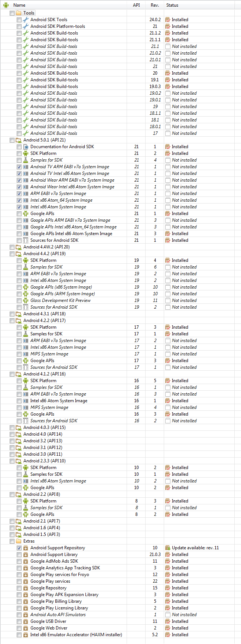Viewport: 241px width, 644px height.
Task: Click the Google Web Driver package icon
Action: (x=26, y=628)
